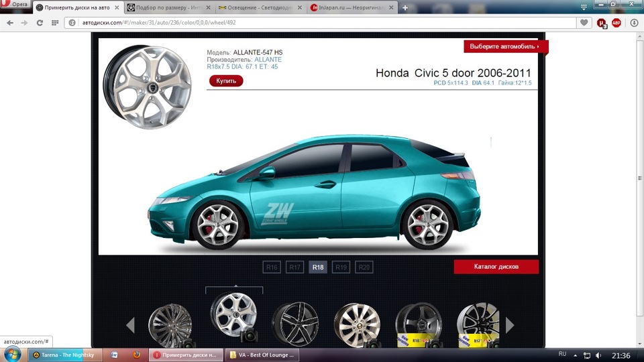The height and width of the screenshot is (362, 644).
Task: Close the InJapan.ru tab
Action: tap(391, 8)
